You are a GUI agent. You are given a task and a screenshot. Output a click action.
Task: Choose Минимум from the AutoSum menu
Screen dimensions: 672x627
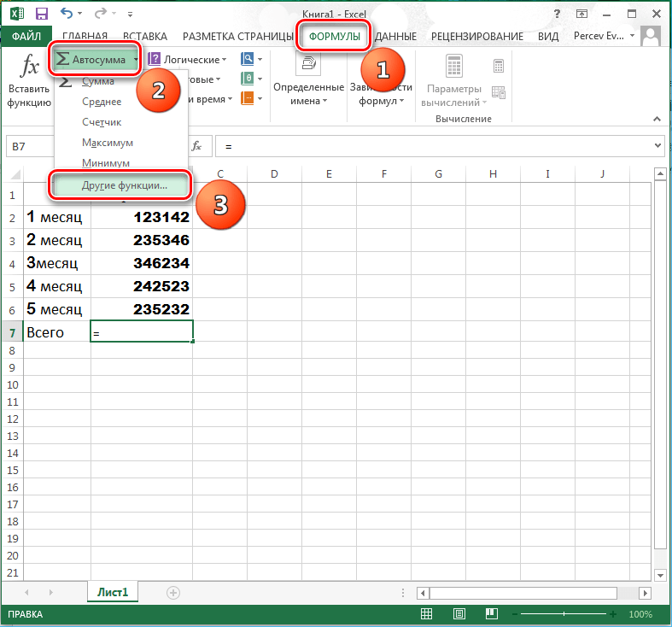[x=106, y=163]
